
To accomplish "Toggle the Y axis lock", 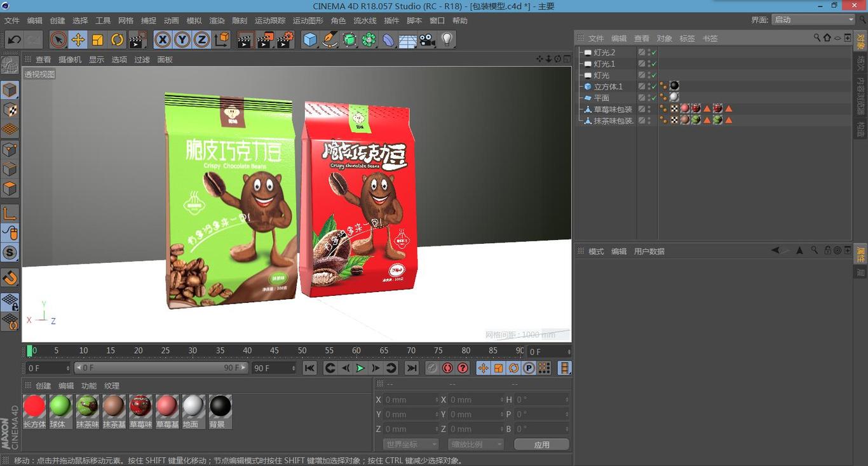I will (x=182, y=40).
